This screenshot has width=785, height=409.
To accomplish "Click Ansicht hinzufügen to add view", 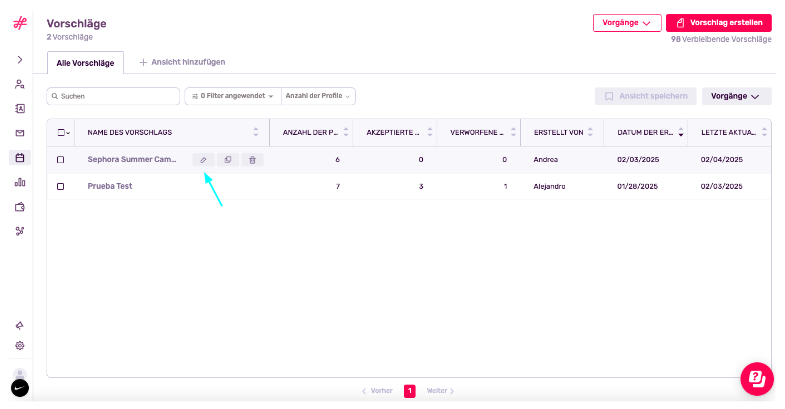I will 182,62.
